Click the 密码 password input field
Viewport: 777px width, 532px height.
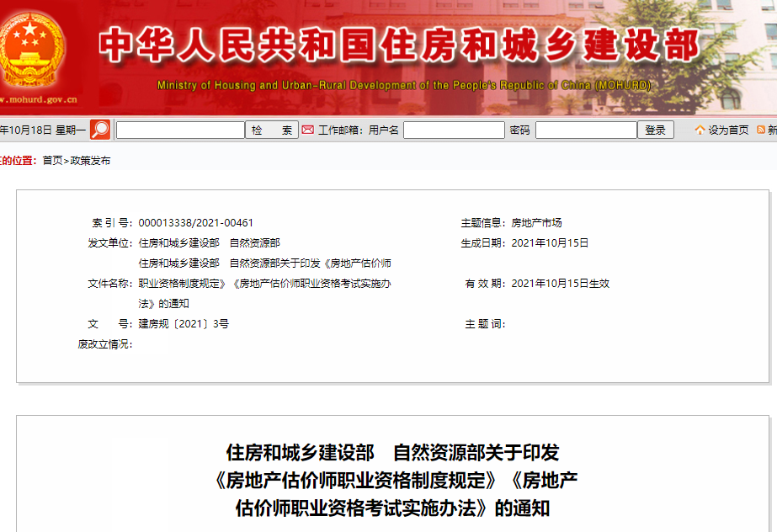586,130
